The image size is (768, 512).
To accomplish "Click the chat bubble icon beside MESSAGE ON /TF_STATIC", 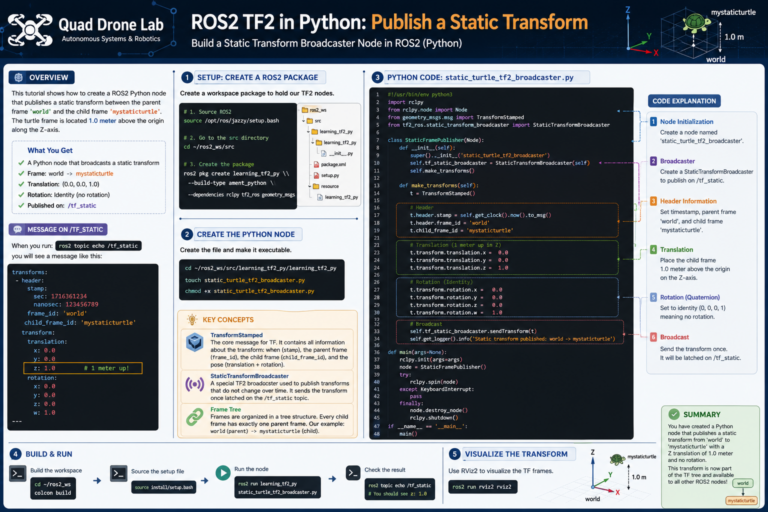I will 18,229.
